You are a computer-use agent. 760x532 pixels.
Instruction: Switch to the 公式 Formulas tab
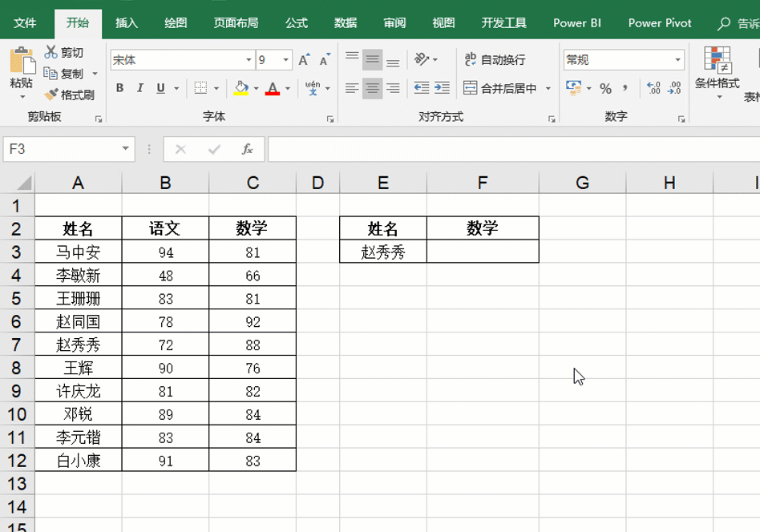pyautogui.click(x=296, y=22)
